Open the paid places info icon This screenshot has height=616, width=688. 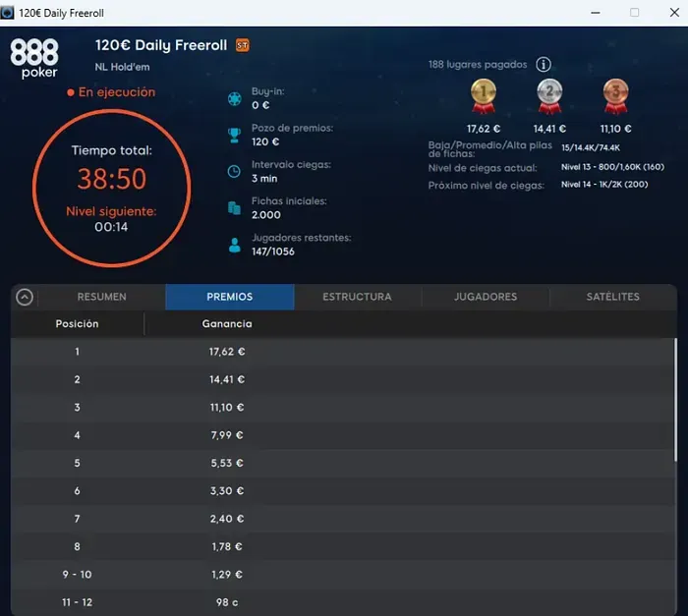coord(544,65)
